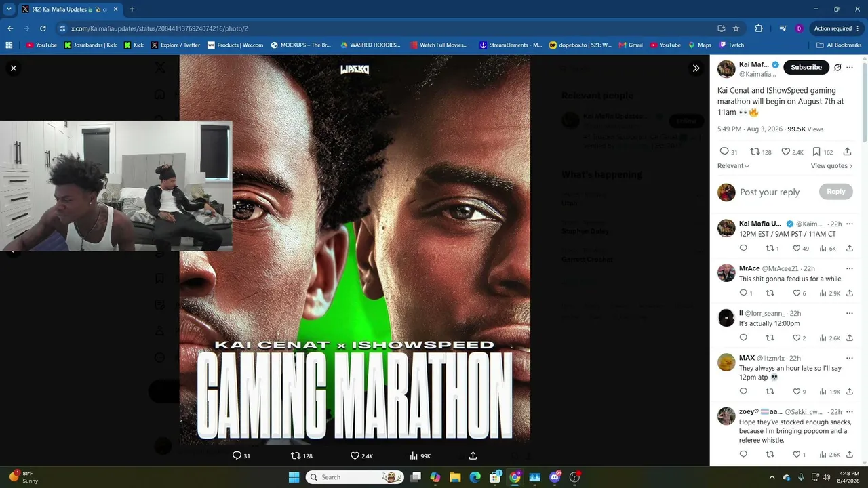The width and height of the screenshot is (868, 488).
Task: Subscribe to Kai Mafia Updates
Action: tap(806, 67)
